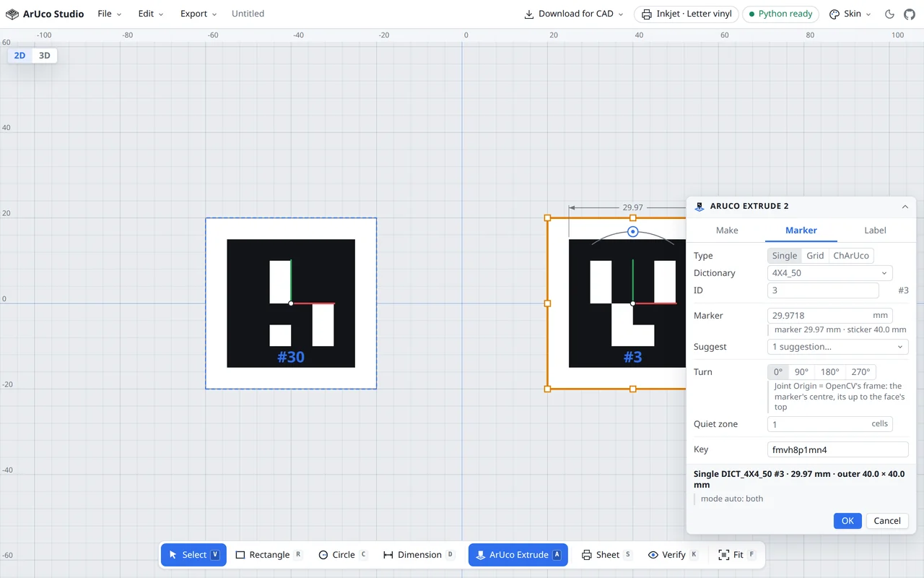The width and height of the screenshot is (924, 578).
Task: Run the Verify tool
Action: 674,555
